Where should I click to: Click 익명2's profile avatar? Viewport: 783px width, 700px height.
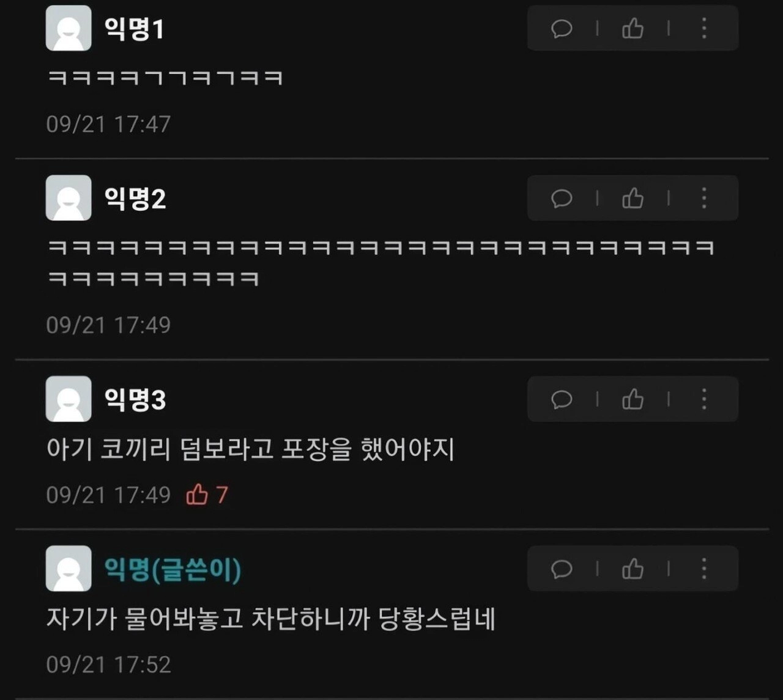(69, 198)
